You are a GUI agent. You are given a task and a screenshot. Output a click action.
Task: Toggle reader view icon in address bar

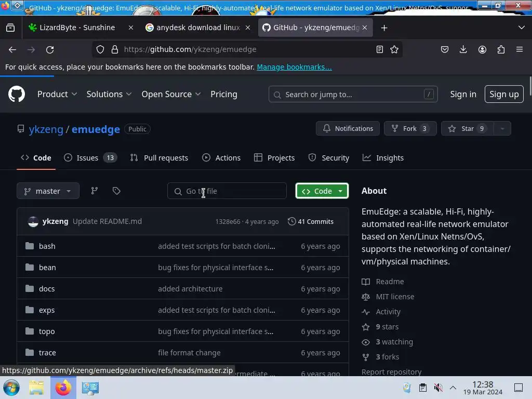click(380, 49)
